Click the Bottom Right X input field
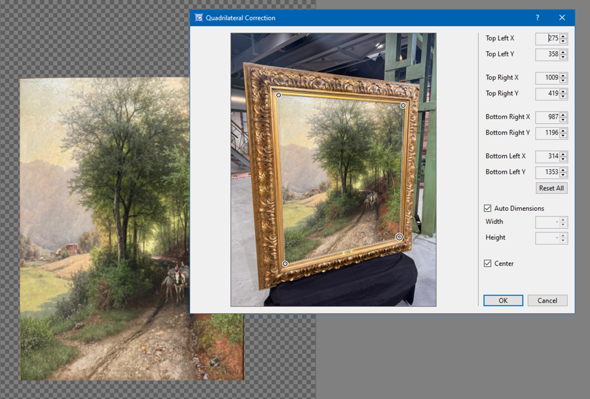Viewport: 590px width, 399px height. [547, 117]
